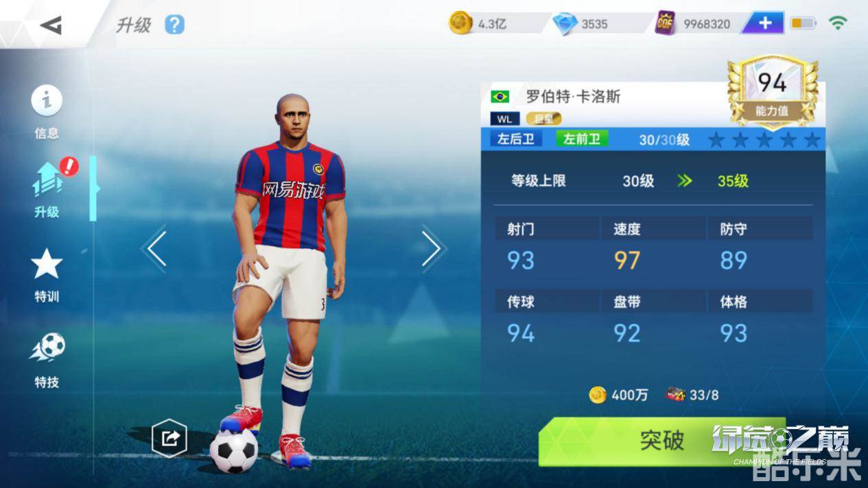Viewport: 868px width, 488px height.
Task: Tap the gold coin currency icon
Action: [460, 23]
